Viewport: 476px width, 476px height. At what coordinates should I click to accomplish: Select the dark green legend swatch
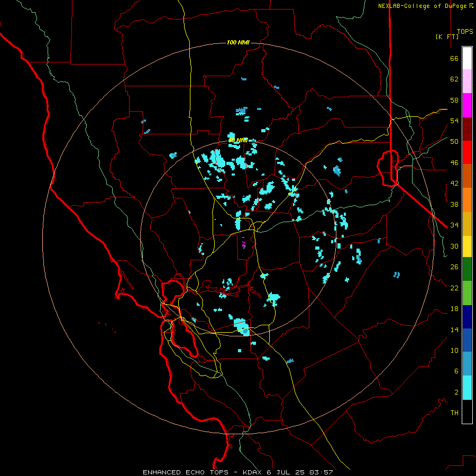[467, 269]
